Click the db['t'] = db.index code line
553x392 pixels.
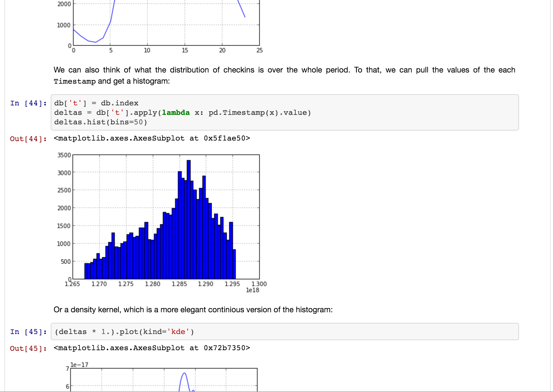point(96,103)
